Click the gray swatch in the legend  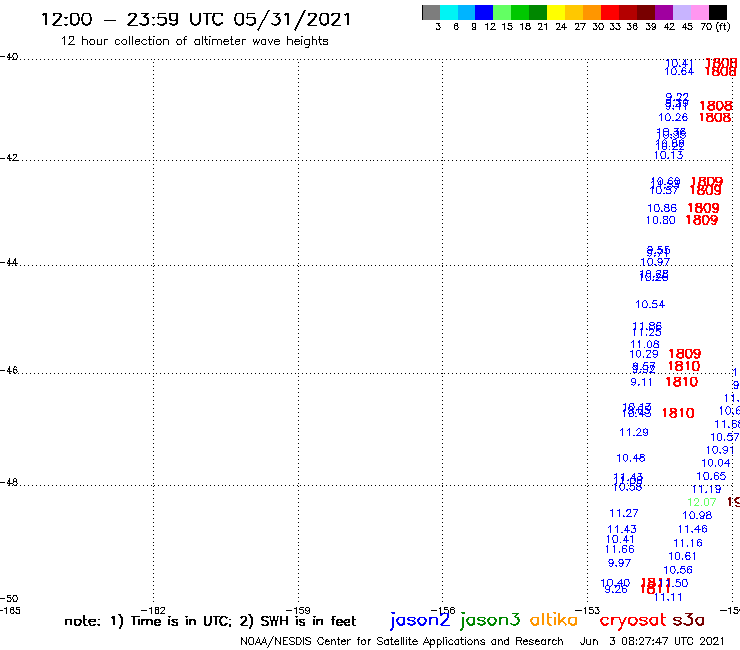click(431, 12)
